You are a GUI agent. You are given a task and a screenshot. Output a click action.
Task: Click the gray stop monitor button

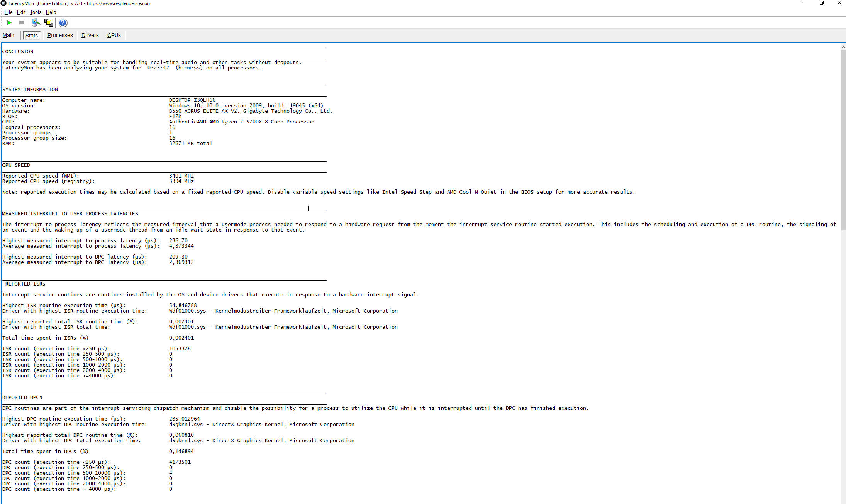[x=22, y=23]
